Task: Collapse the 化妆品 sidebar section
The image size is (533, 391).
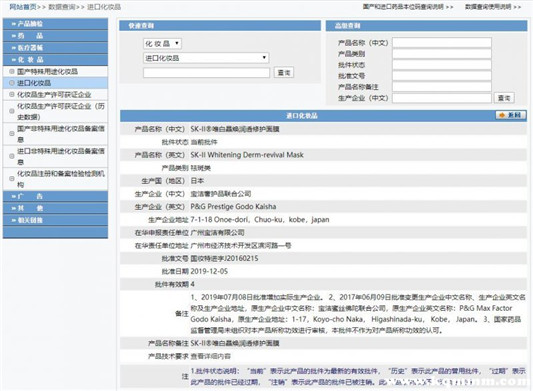Action: coord(55,60)
